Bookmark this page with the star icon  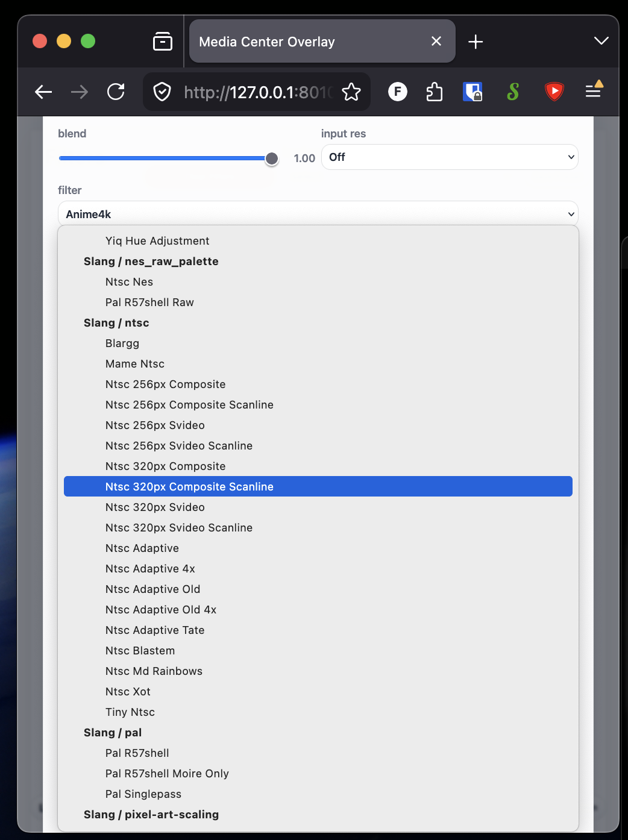click(351, 92)
